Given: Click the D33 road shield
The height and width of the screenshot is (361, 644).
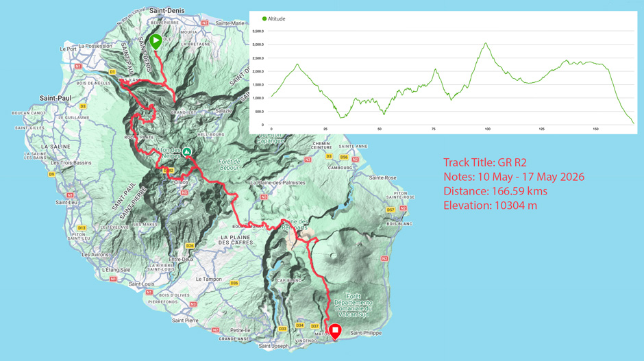Looking at the screenshot, I should [282, 329].
